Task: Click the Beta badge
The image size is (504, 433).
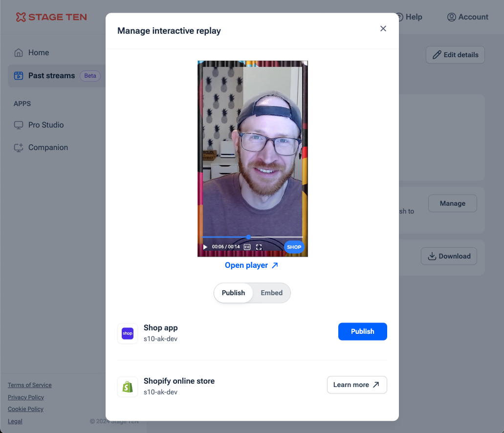Action: (x=90, y=76)
